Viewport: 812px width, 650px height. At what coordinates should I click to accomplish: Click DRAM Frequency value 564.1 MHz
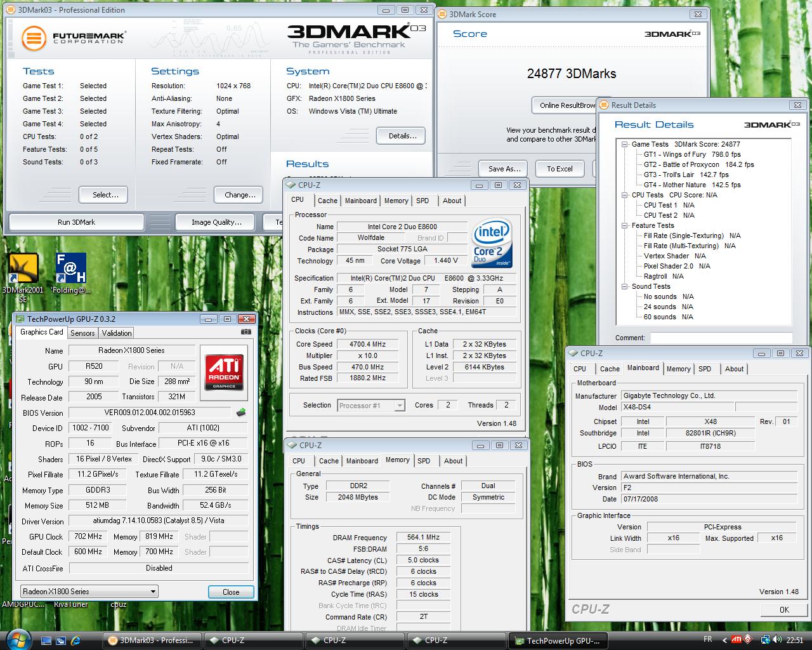click(423, 538)
